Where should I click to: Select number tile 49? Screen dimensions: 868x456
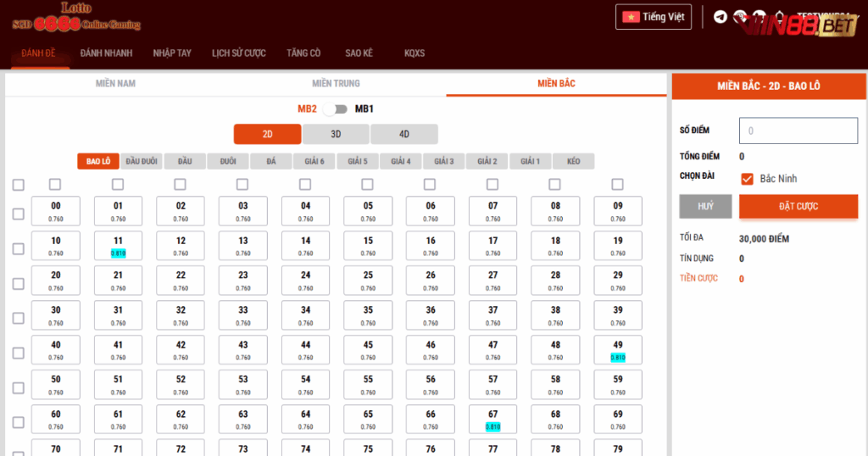coord(618,350)
